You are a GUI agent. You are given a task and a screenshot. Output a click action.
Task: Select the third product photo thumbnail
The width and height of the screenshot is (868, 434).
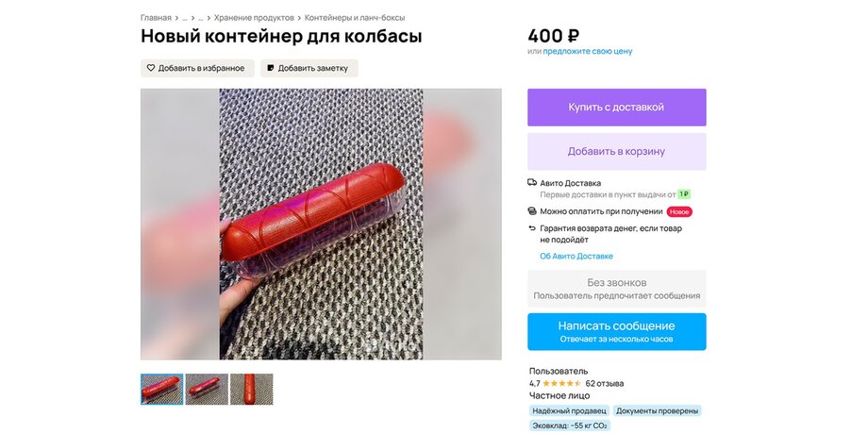pyautogui.click(x=252, y=389)
